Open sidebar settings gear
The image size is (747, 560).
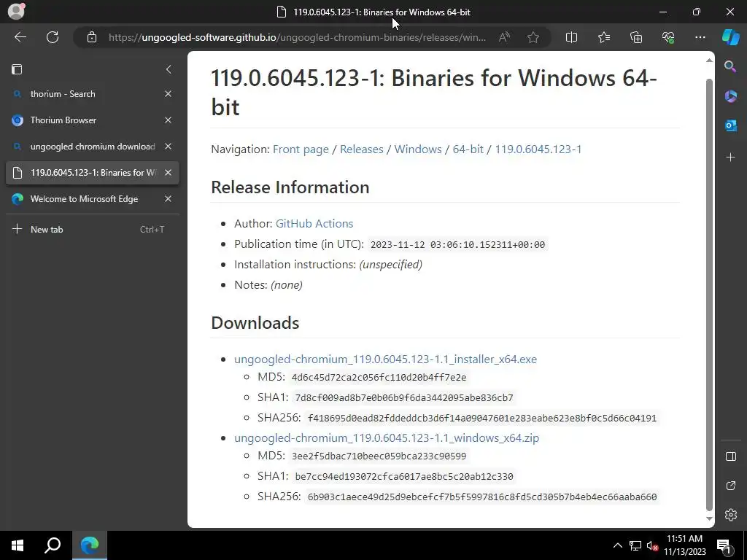[730, 515]
